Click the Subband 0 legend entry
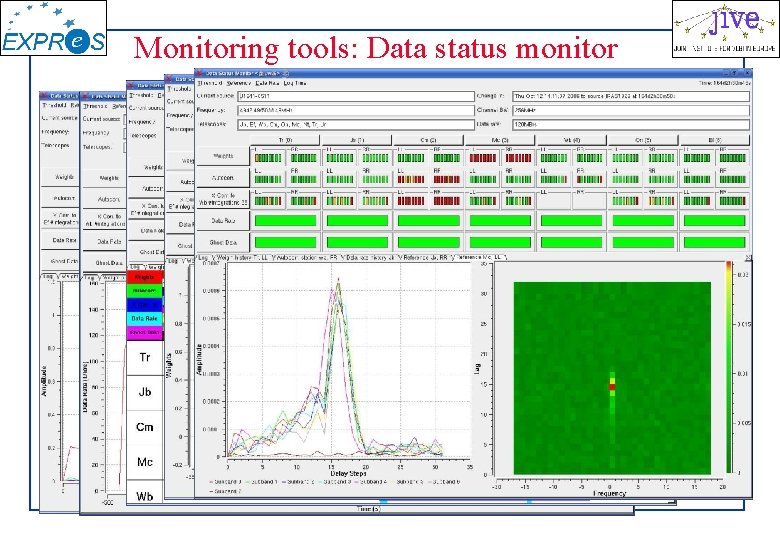Image resolution: width=780 pixels, height=540 pixels. click(x=225, y=482)
